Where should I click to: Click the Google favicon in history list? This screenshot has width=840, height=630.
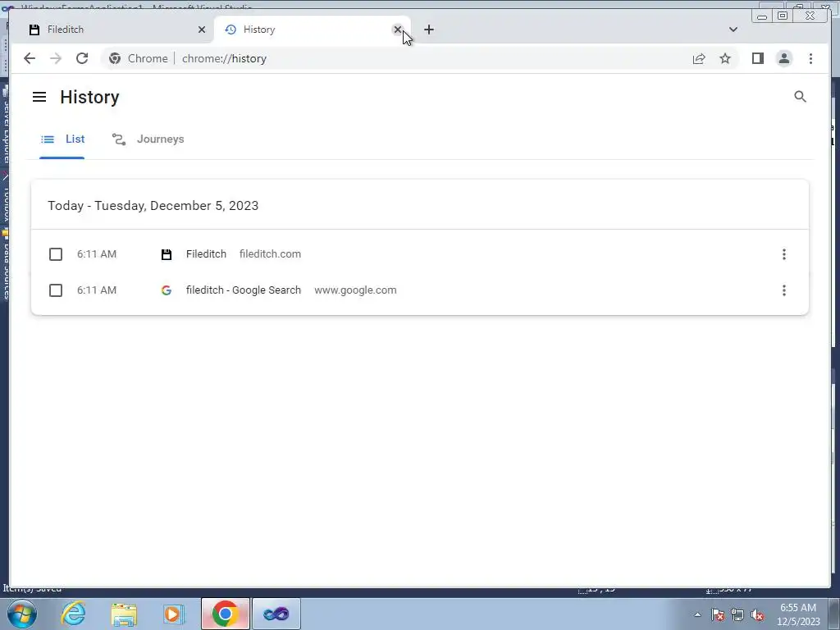167,290
